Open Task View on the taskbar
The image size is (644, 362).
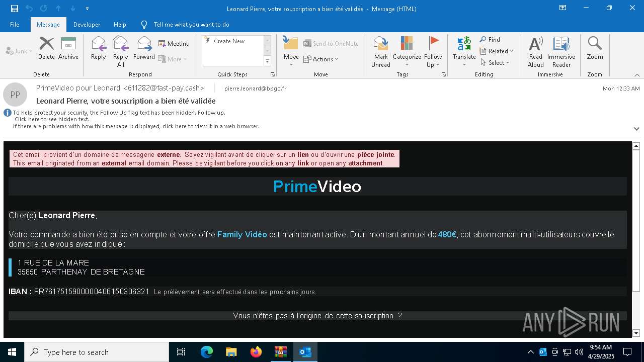(181, 352)
